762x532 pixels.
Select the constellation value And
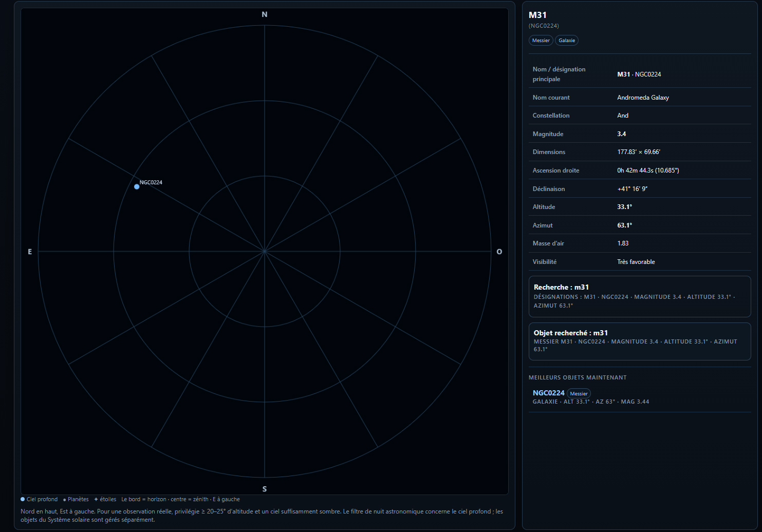tap(623, 116)
